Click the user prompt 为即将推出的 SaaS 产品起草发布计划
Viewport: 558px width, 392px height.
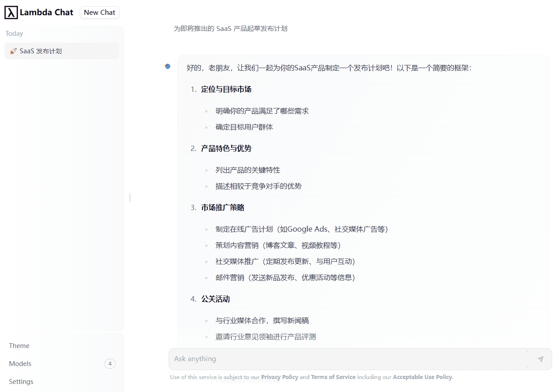[x=230, y=29]
